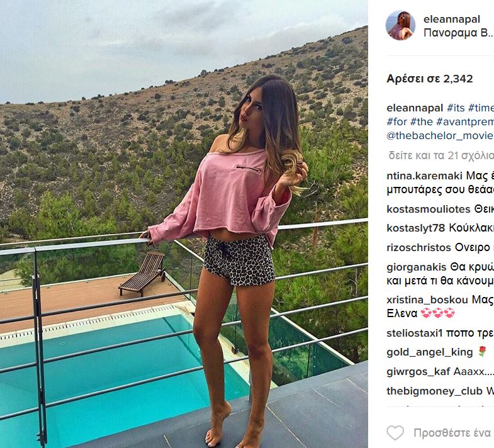Expand δείτε και τα 21 σχόλια comments
Viewport: 494px width, 448px height.
[x=441, y=155]
